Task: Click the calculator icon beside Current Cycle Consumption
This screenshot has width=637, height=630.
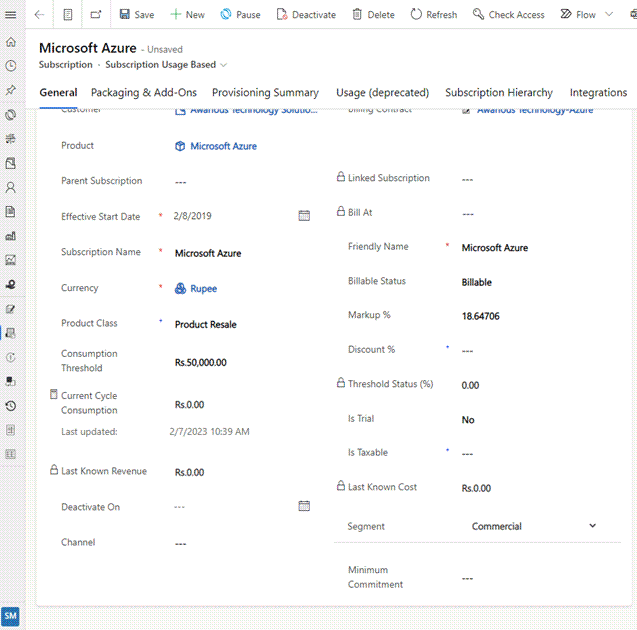Action: [53, 394]
